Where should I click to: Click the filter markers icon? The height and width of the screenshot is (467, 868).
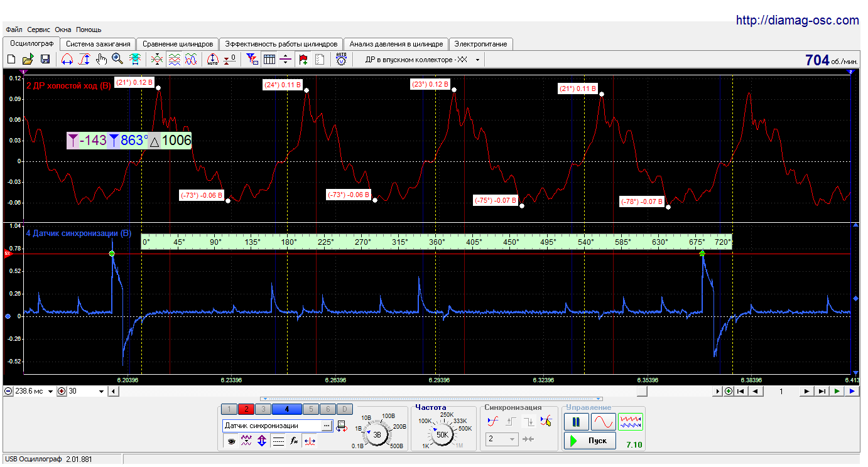[252, 60]
